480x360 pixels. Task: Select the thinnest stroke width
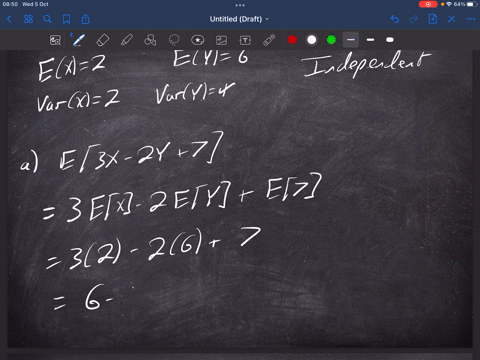point(351,40)
